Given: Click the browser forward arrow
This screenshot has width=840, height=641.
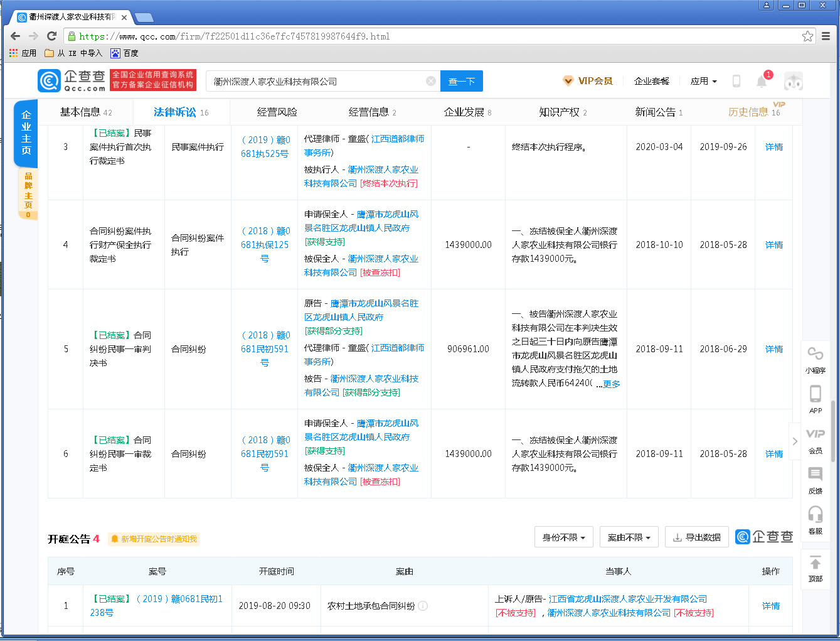Looking at the screenshot, I should (x=34, y=36).
